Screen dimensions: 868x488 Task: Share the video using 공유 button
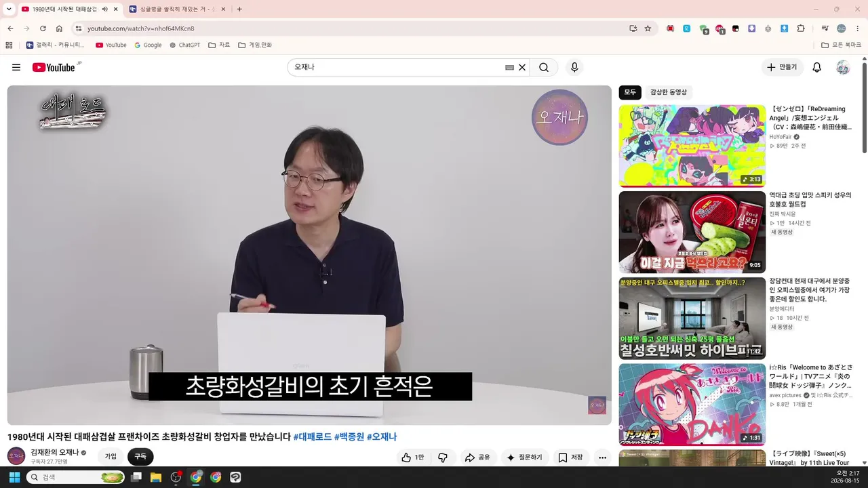[477, 457]
